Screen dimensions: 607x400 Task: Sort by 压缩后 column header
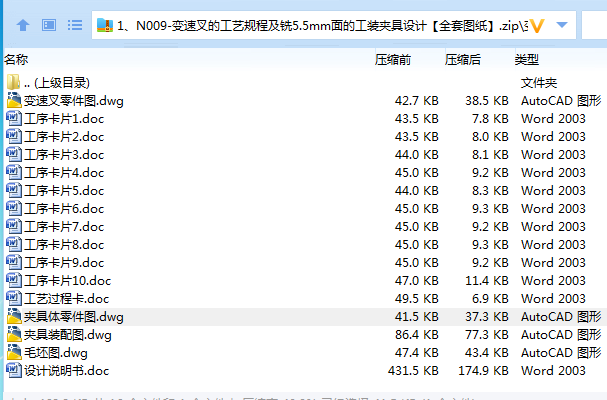463,60
